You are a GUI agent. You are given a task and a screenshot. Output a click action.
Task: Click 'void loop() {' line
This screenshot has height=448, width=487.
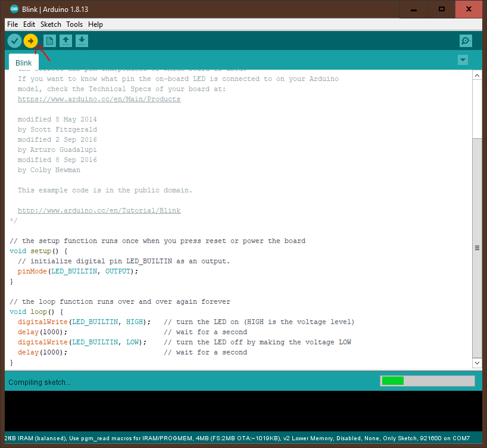coord(36,312)
